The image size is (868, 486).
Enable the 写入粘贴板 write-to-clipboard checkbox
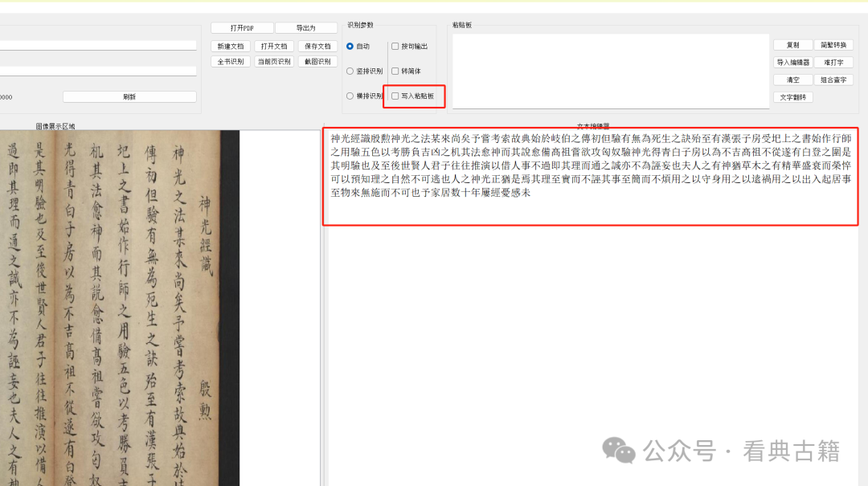click(393, 96)
